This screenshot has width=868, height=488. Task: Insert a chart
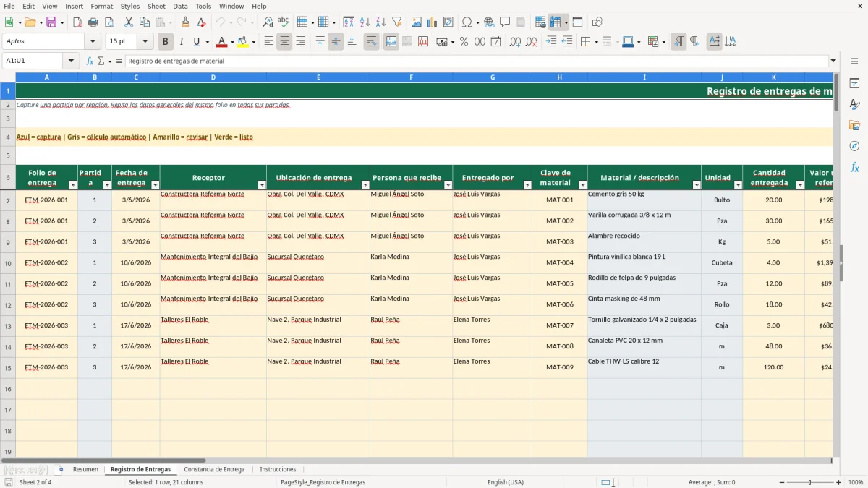coord(433,22)
